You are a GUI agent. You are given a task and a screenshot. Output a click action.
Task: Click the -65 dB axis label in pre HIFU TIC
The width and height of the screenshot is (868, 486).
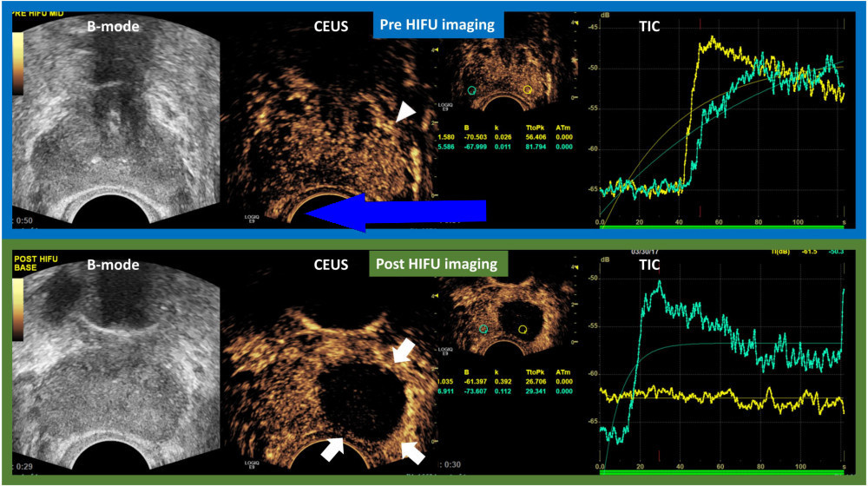click(593, 189)
